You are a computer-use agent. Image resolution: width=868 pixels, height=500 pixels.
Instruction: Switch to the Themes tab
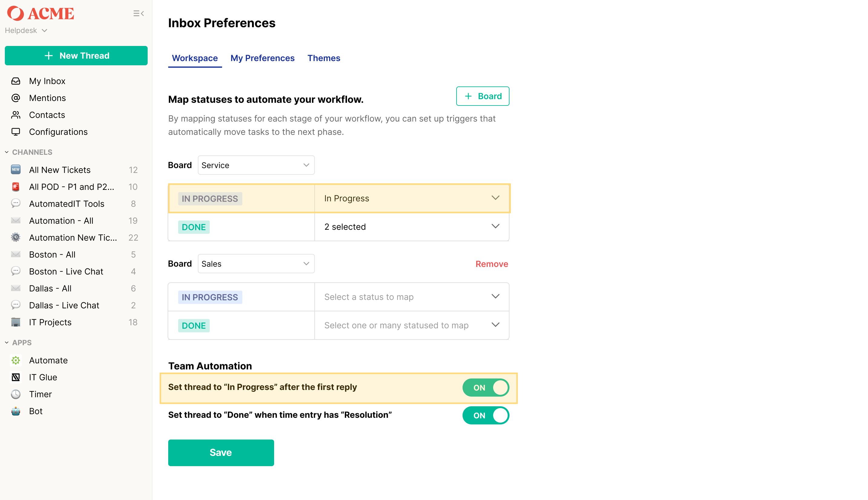[324, 58]
